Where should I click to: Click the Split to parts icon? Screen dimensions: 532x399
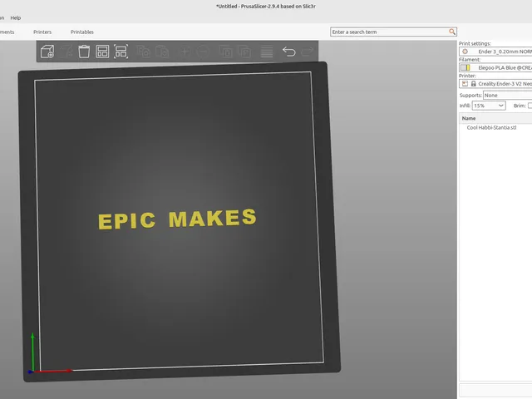tap(244, 52)
